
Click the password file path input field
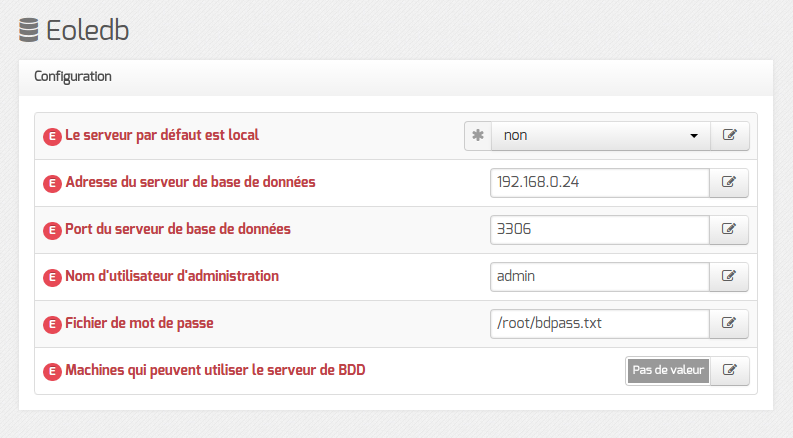[600, 324]
